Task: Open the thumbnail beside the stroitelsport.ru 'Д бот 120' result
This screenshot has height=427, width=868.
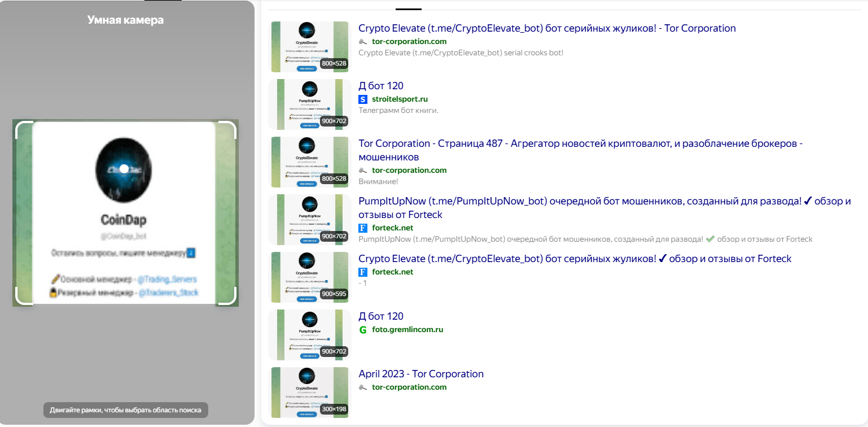Action: click(310, 104)
